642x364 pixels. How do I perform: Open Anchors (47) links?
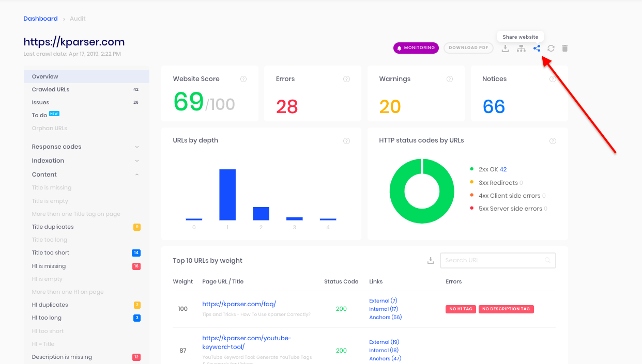tap(385, 358)
